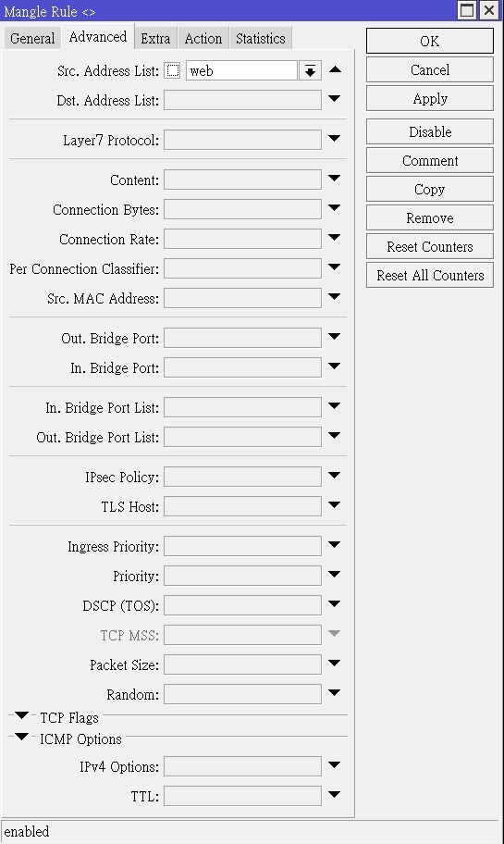
Task: Expand the Per Connection Classifier arrow
Action: [334, 267]
